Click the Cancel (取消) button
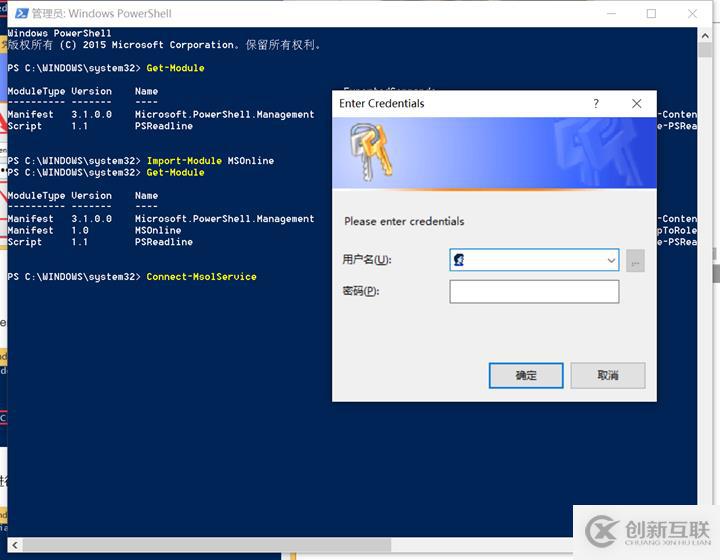720x560 pixels. tap(608, 375)
